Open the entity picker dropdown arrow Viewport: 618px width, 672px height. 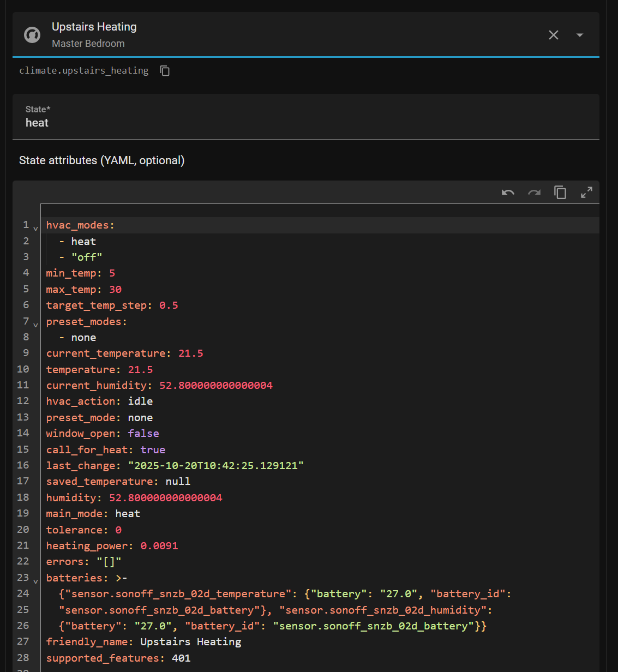(x=579, y=35)
